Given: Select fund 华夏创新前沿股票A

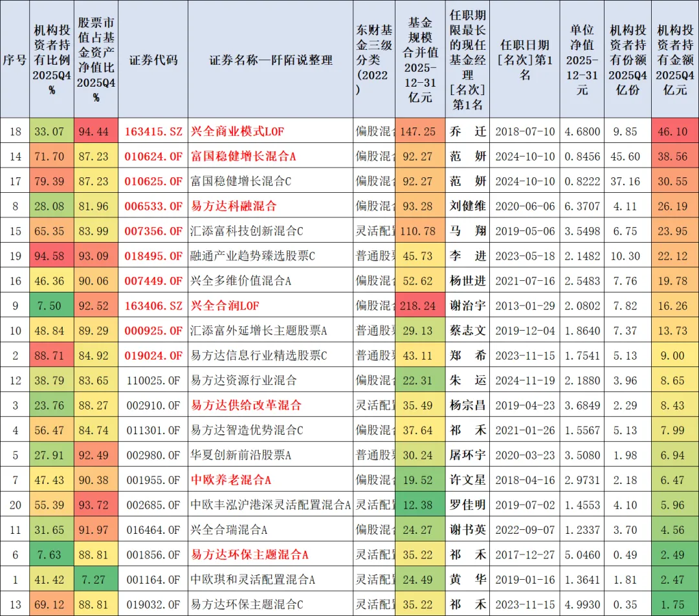Looking at the screenshot, I should (241, 455).
